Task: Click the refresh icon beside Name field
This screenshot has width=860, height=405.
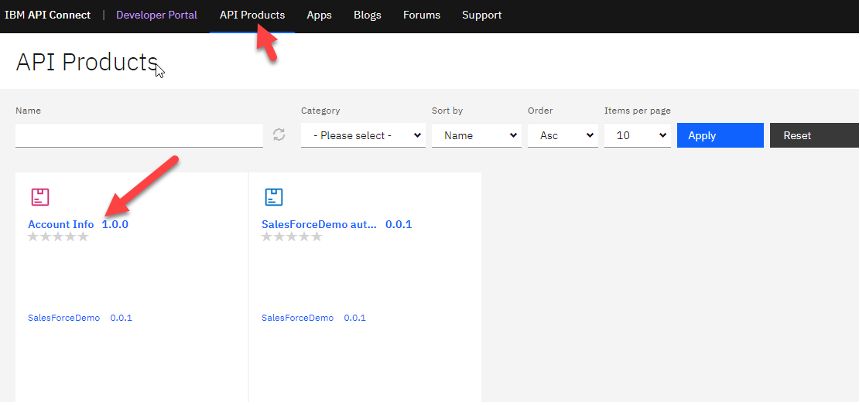Action: tap(279, 135)
